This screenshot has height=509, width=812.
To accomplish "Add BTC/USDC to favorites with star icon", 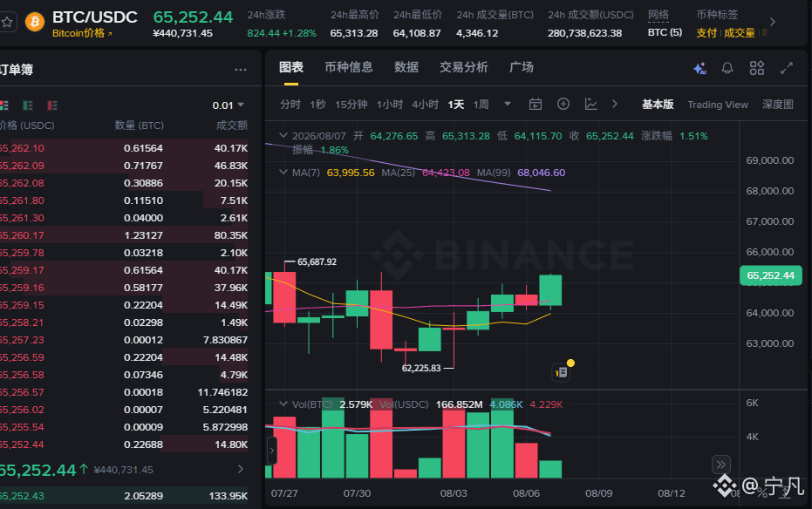I will [x=7, y=23].
